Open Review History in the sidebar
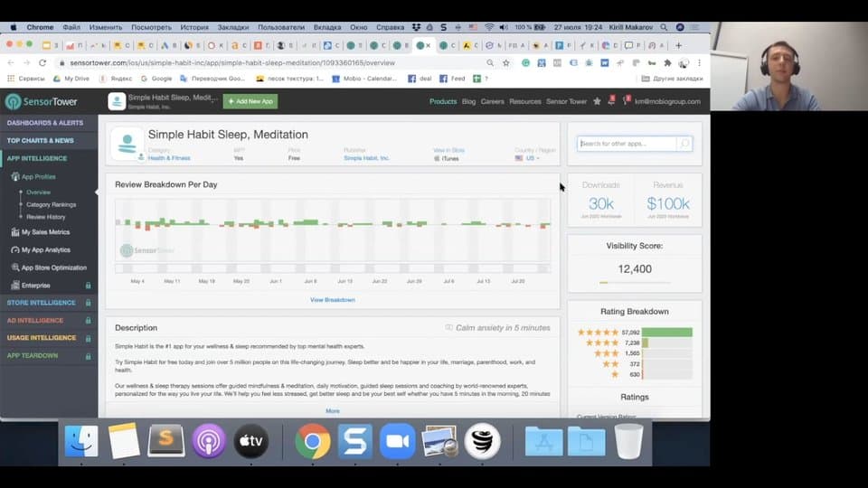The width and height of the screenshot is (868, 488). click(x=45, y=217)
